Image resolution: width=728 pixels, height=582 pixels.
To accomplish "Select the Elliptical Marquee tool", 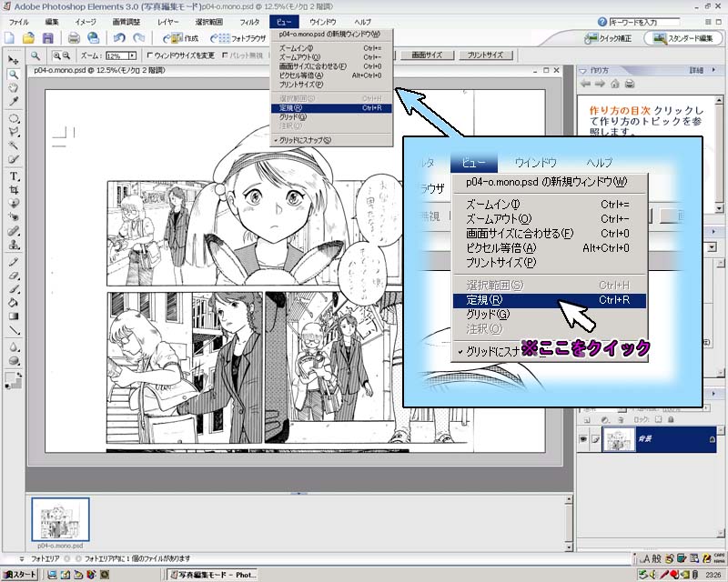I will pos(14,118).
